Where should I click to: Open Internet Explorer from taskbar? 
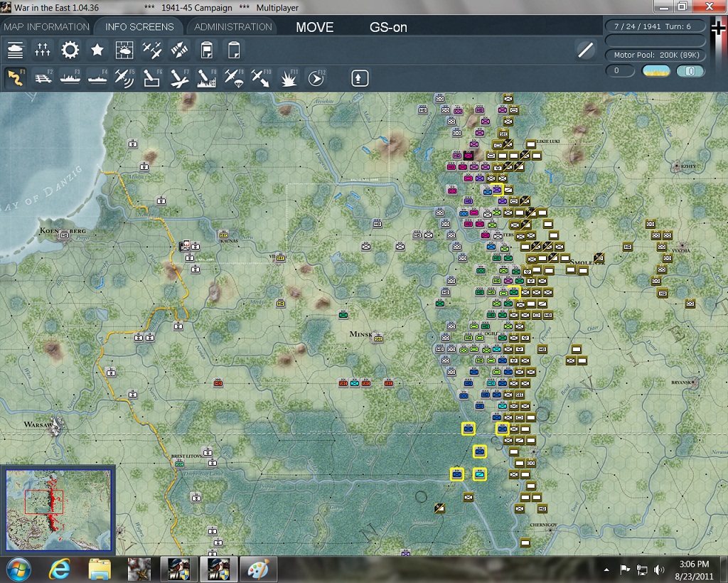60,569
